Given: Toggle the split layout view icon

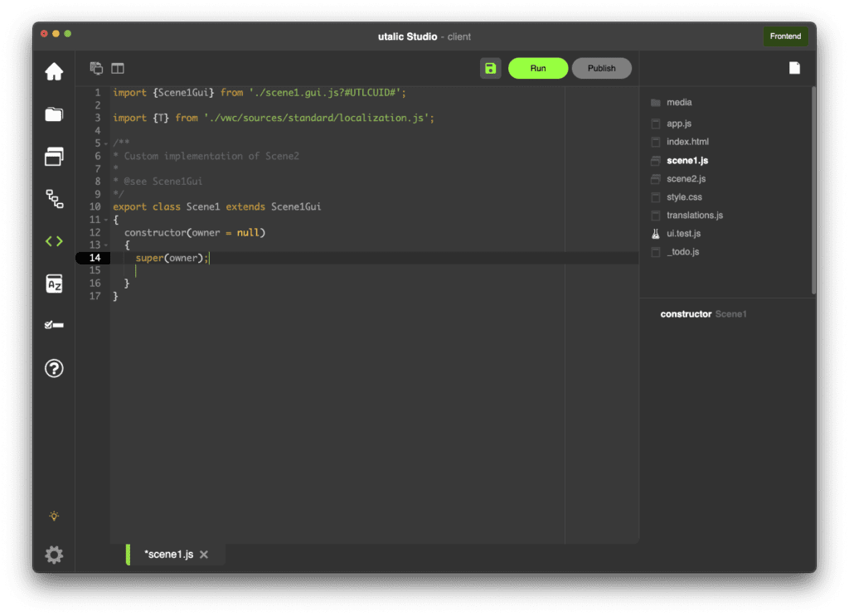Looking at the screenshot, I should click(118, 68).
